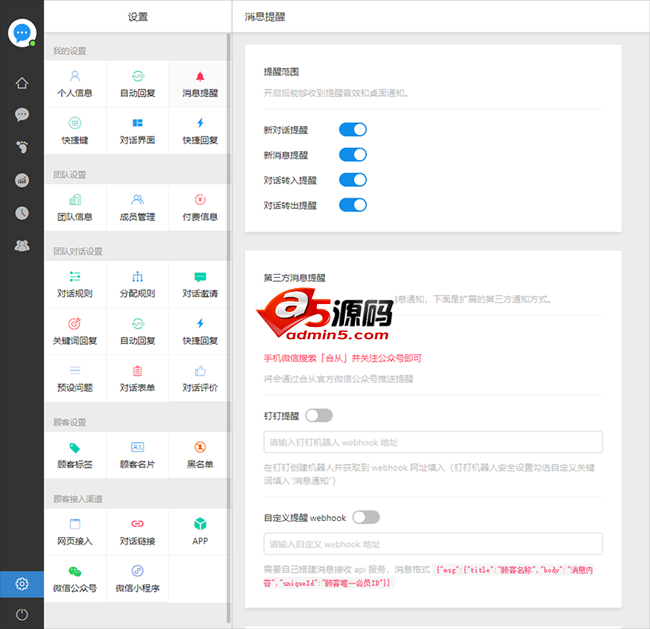
Task: Click the red 手机微信搜索 notice text
Action: click(x=342, y=358)
